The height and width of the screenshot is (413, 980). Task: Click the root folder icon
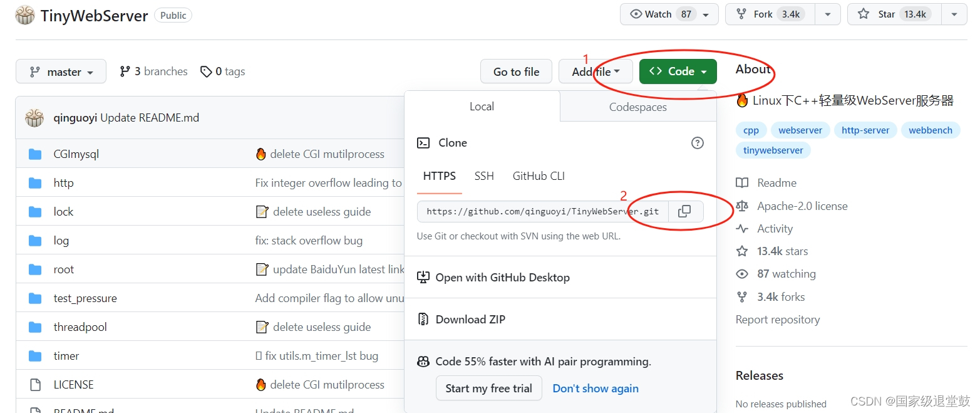click(x=35, y=269)
